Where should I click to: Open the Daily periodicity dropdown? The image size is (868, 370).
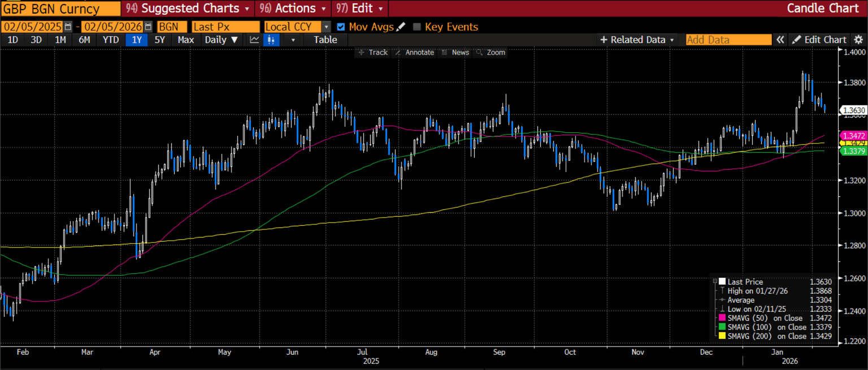point(222,40)
